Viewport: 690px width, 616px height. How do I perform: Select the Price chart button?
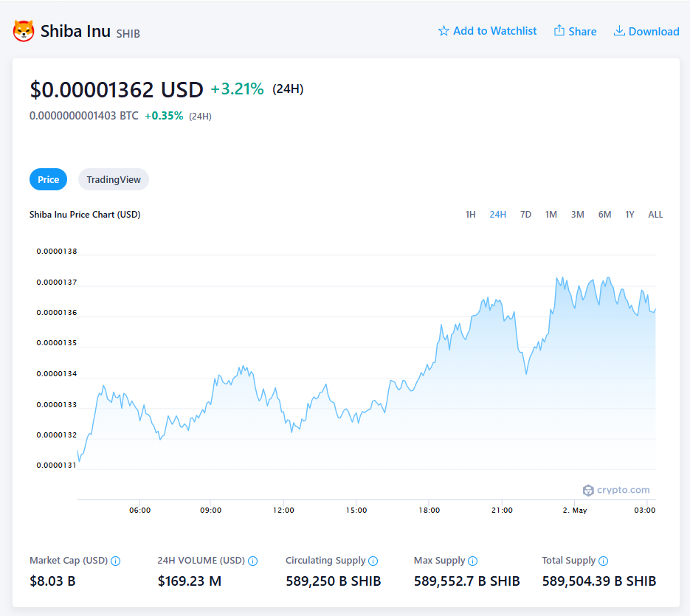tap(49, 179)
